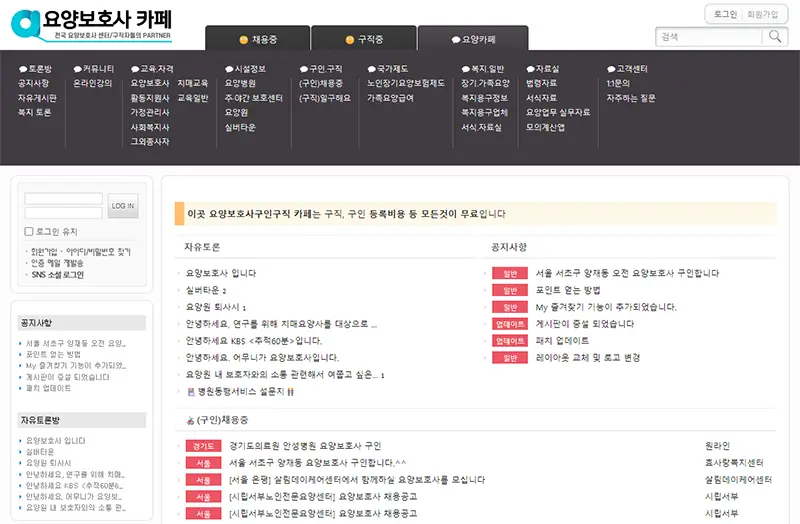Open sidebar post 포인트 얻는 방법
Screen dimensions: 800x524
point(54,355)
